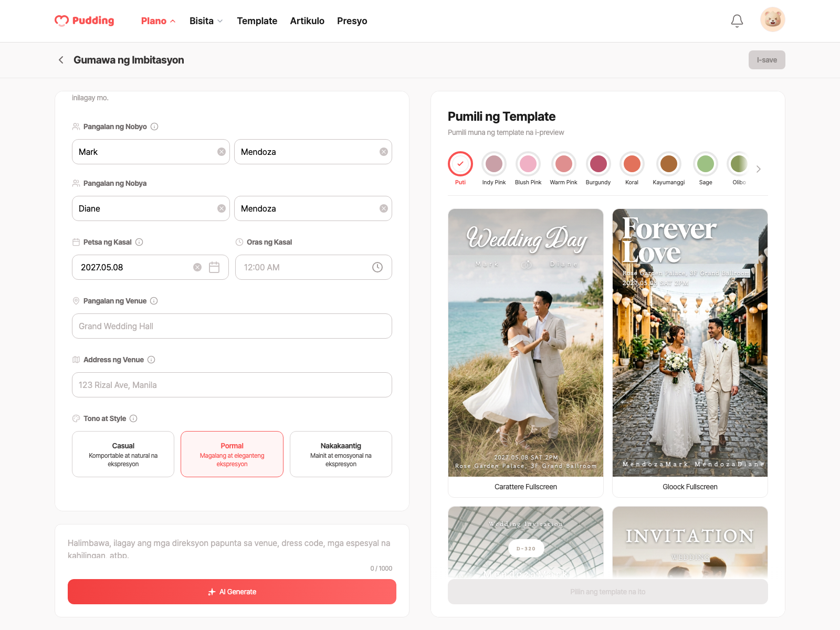Show info for Pangalan ng Nobyo
The width and height of the screenshot is (840, 630).
(154, 127)
